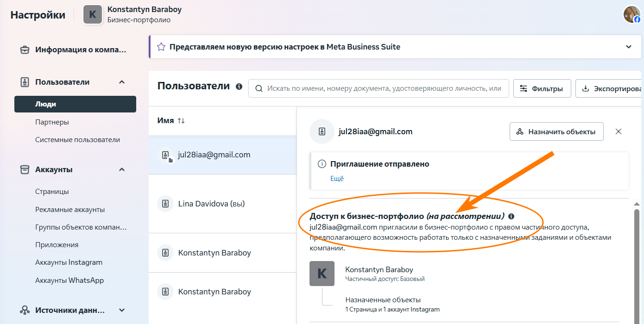Open Приложения in the sidebar
The width and height of the screenshot is (644, 324).
pos(57,245)
